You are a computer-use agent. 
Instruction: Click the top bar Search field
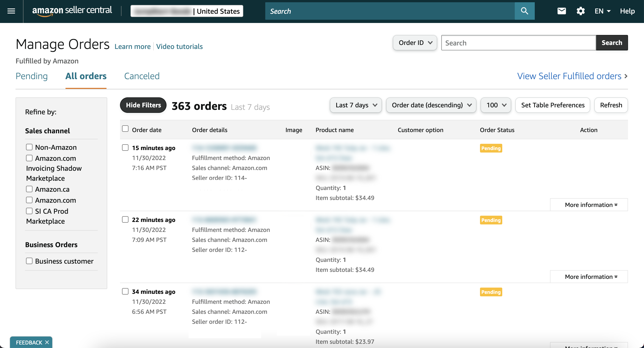390,11
